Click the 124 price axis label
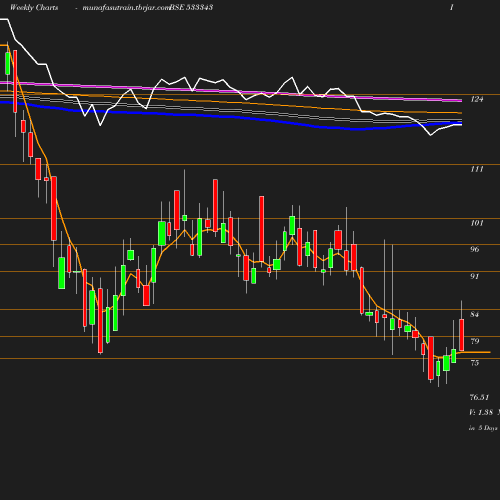This screenshot has width=500, height=500. [477, 99]
